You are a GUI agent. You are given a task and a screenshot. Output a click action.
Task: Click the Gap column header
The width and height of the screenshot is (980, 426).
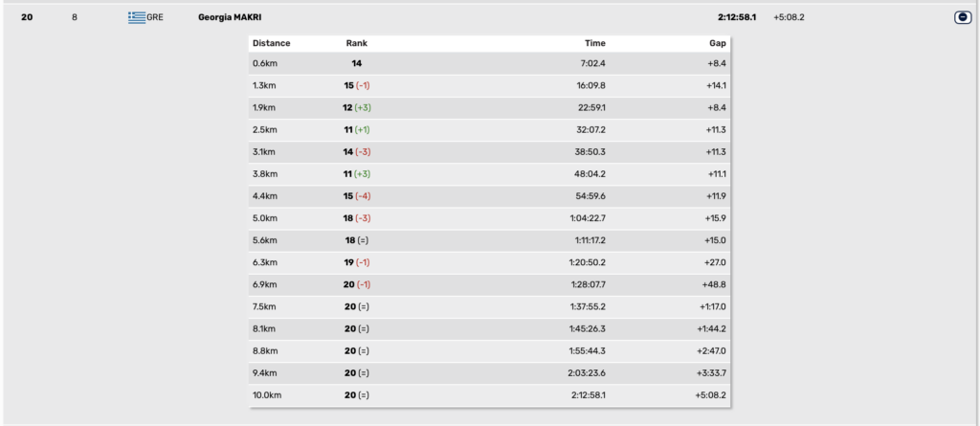click(x=718, y=43)
